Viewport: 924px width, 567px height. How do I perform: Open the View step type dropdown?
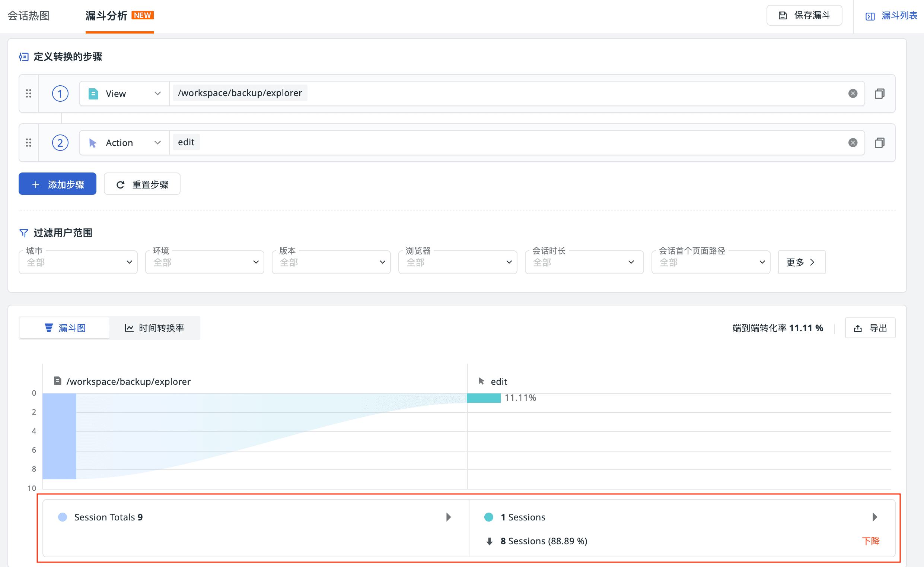click(x=124, y=94)
